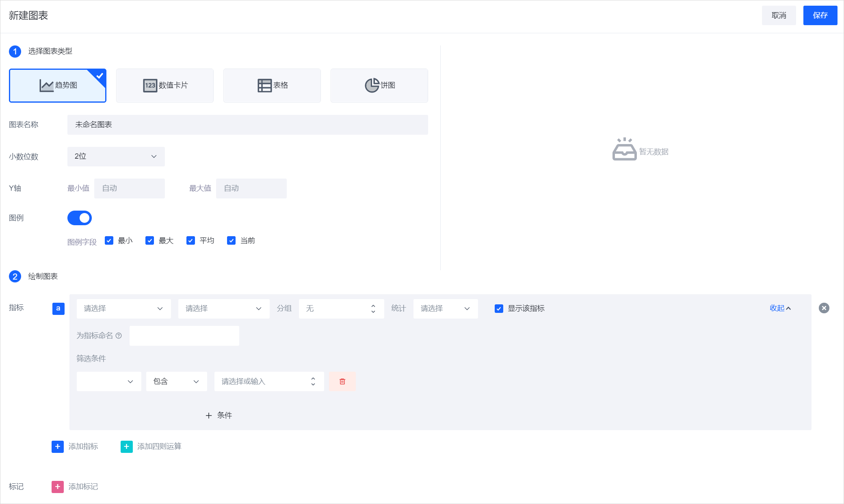Viewport: 844px width, 504px height.
Task: Click the pie chart icon
Action: [372, 86]
